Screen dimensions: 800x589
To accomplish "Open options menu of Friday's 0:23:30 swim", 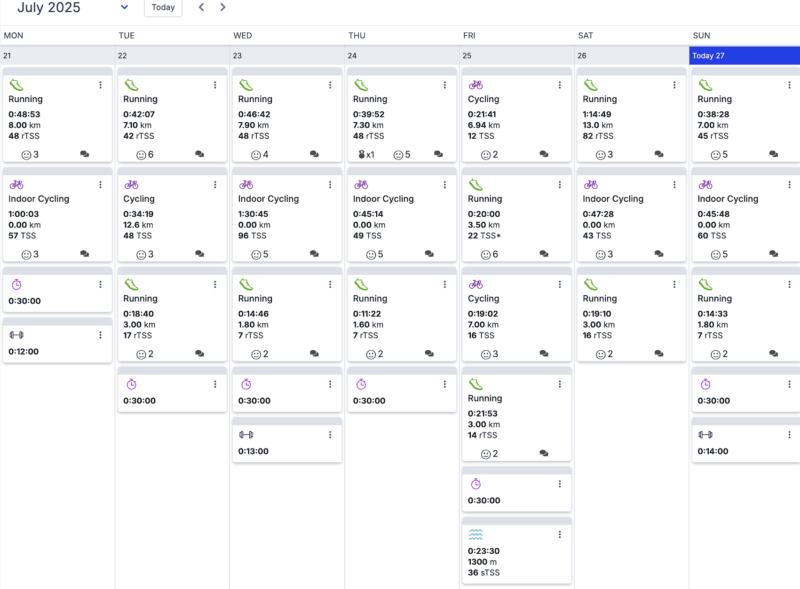I will click(x=560, y=534).
